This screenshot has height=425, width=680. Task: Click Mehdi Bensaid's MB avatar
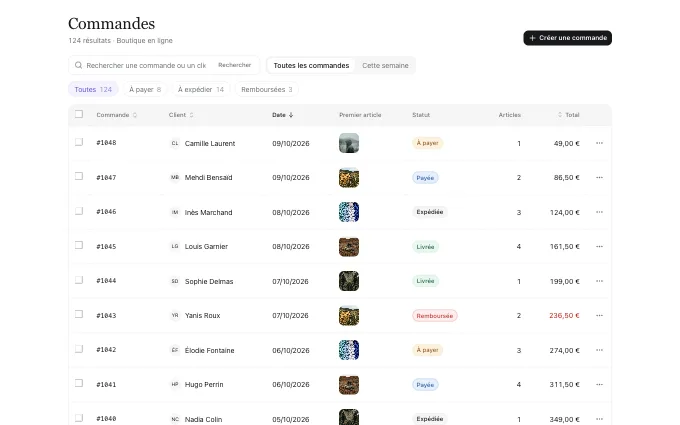(x=175, y=177)
